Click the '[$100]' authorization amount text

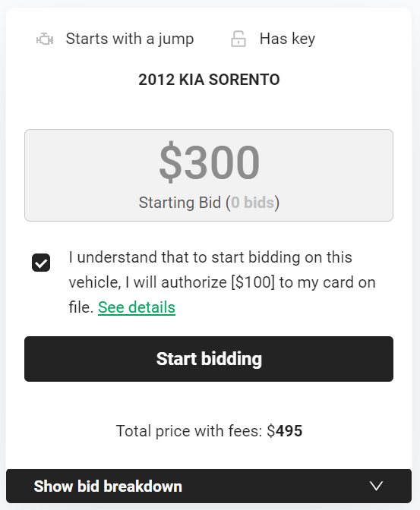click(253, 282)
